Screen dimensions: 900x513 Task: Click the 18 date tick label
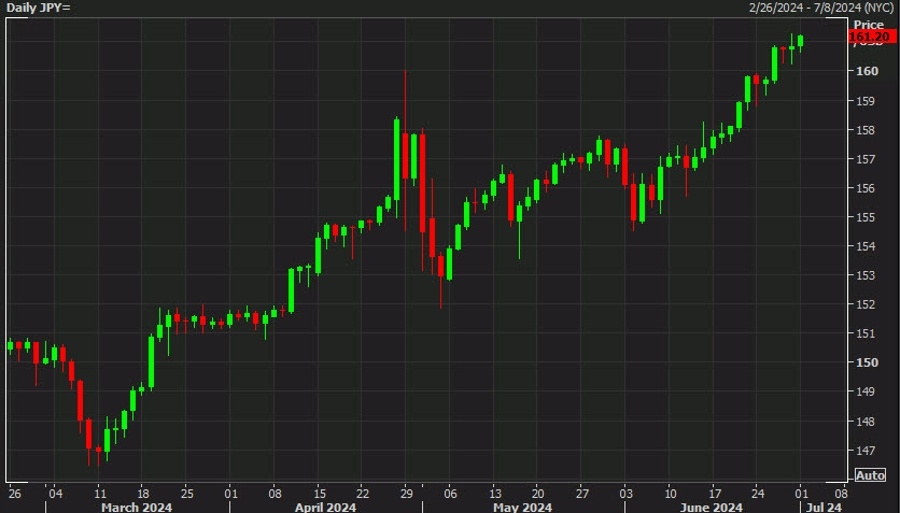[143, 493]
